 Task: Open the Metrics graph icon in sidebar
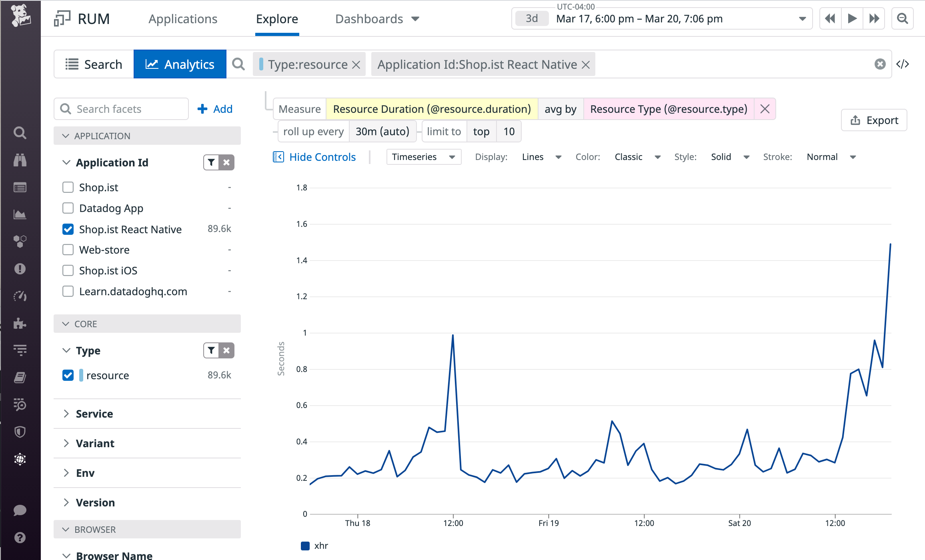click(x=20, y=214)
